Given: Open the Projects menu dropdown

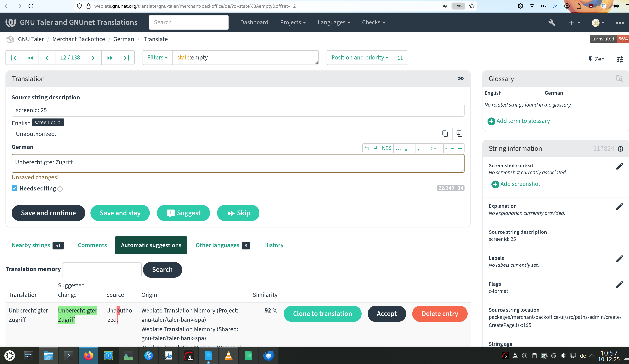Looking at the screenshot, I should click(293, 22).
